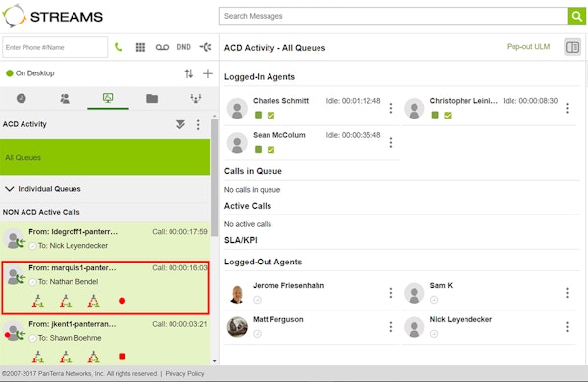Click the Pop-out ULM link
Viewport: 588px width, 382px height.
pos(528,46)
